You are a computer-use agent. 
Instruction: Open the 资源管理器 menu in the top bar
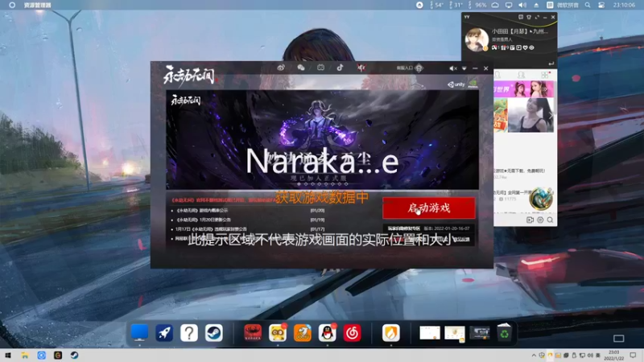coord(37,5)
